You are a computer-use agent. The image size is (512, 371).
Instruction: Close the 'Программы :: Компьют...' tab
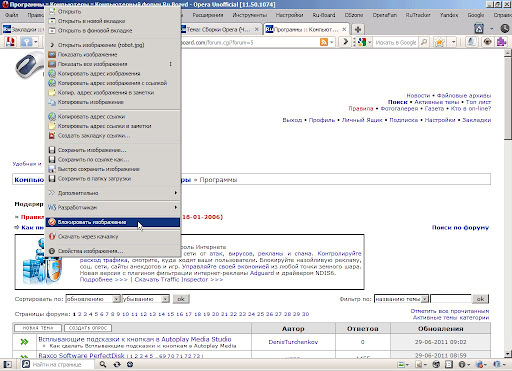click(x=344, y=29)
